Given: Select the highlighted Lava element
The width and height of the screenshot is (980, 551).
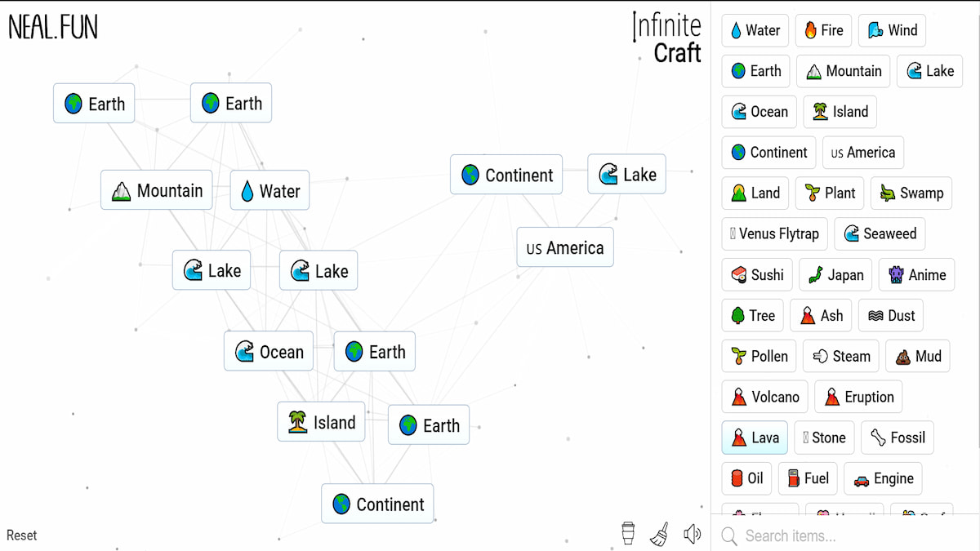Looking at the screenshot, I should pos(754,438).
